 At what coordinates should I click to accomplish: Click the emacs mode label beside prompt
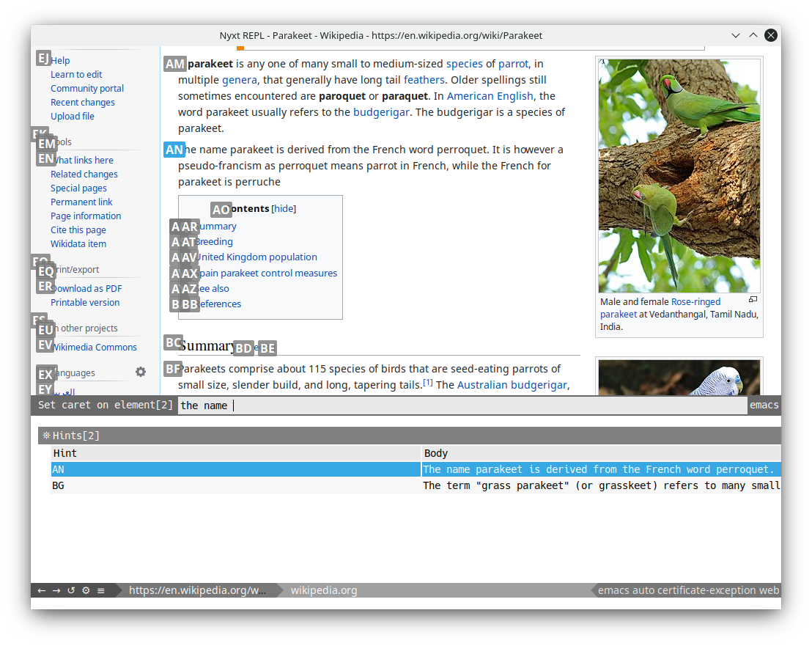[x=764, y=405]
